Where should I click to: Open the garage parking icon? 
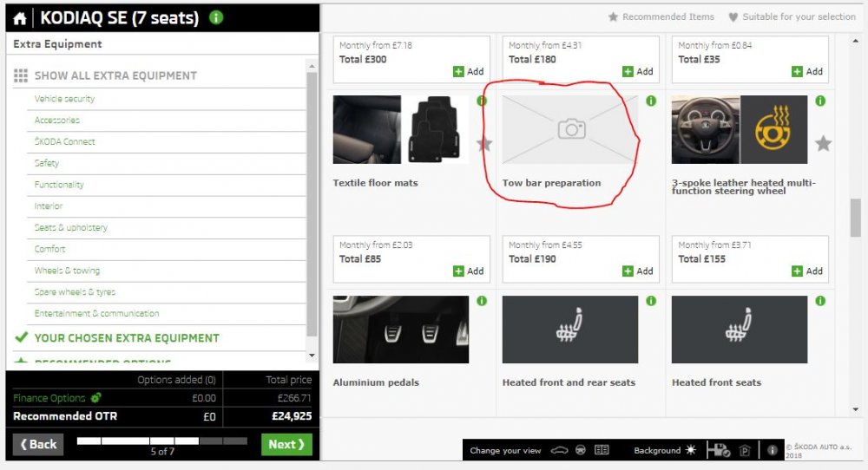click(745, 451)
